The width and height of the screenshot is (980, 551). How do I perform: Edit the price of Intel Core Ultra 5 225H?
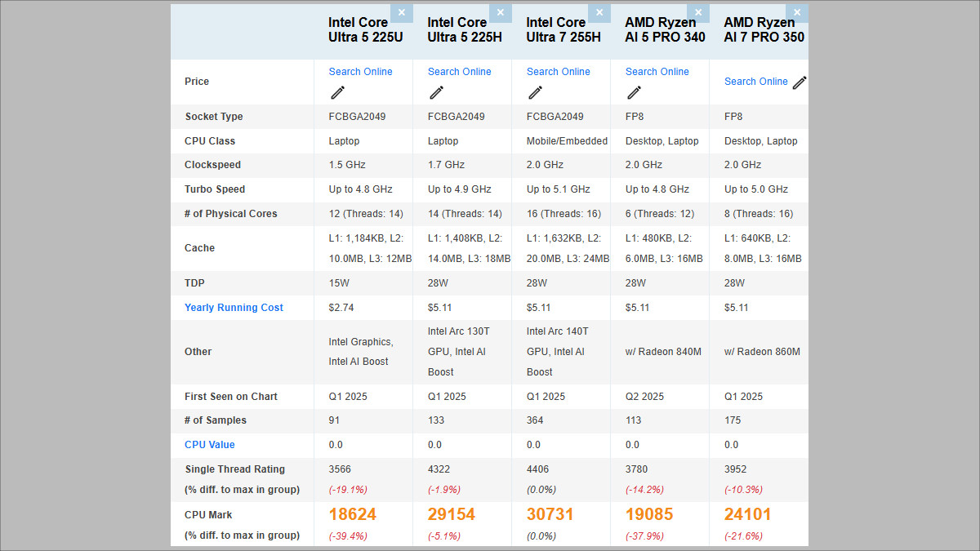436,92
